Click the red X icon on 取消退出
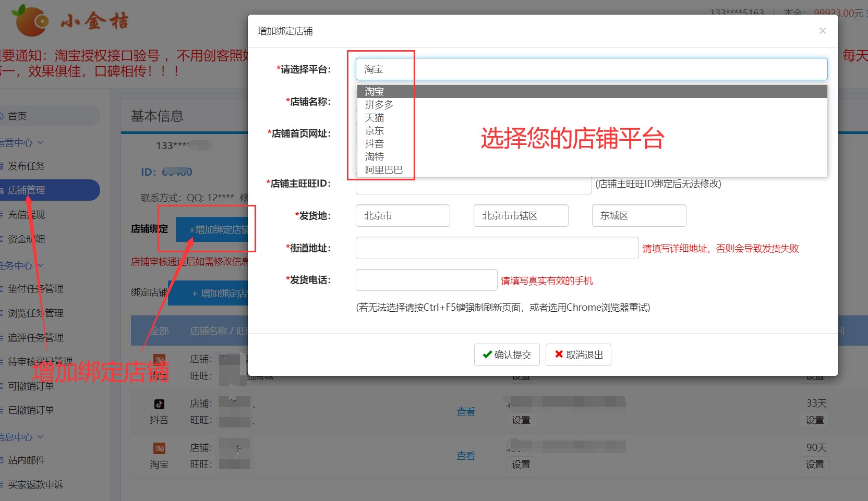Viewport: 868px width, 501px height. [559, 354]
